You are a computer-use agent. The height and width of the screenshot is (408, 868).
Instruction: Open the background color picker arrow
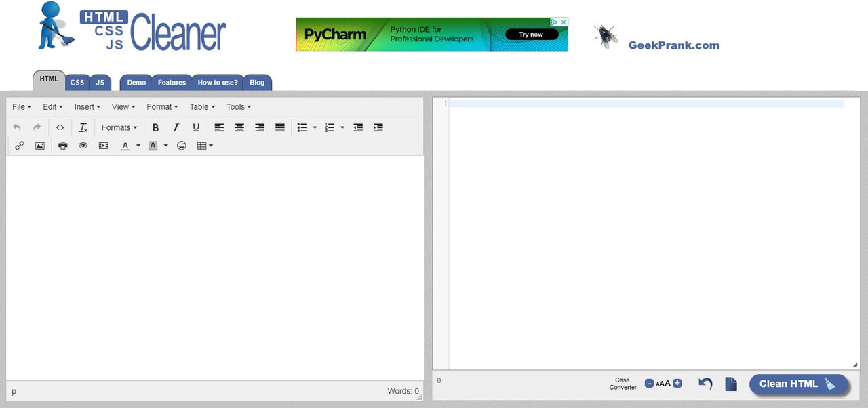click(x=165, y=146)
